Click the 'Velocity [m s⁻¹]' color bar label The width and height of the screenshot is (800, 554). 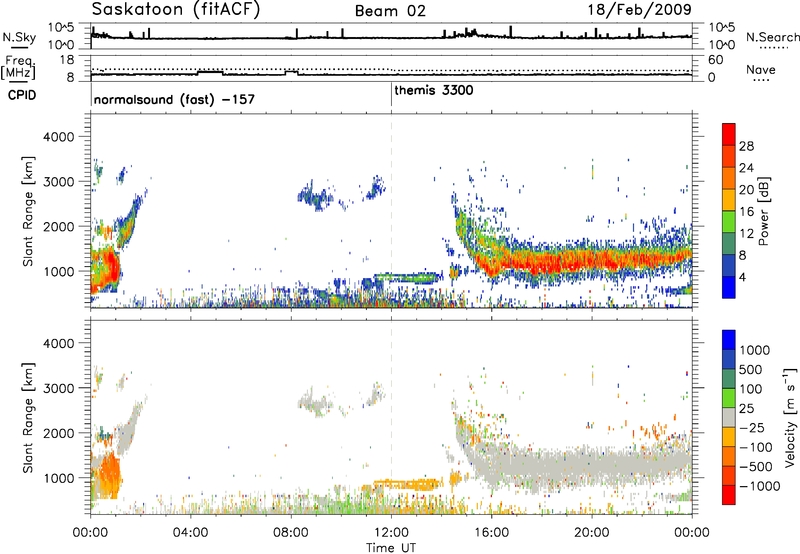(790, 417)
